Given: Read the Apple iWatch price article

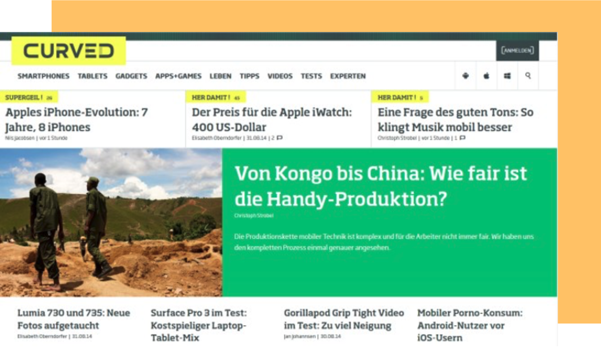Looking at the screenshot, I should click(272, 120).
